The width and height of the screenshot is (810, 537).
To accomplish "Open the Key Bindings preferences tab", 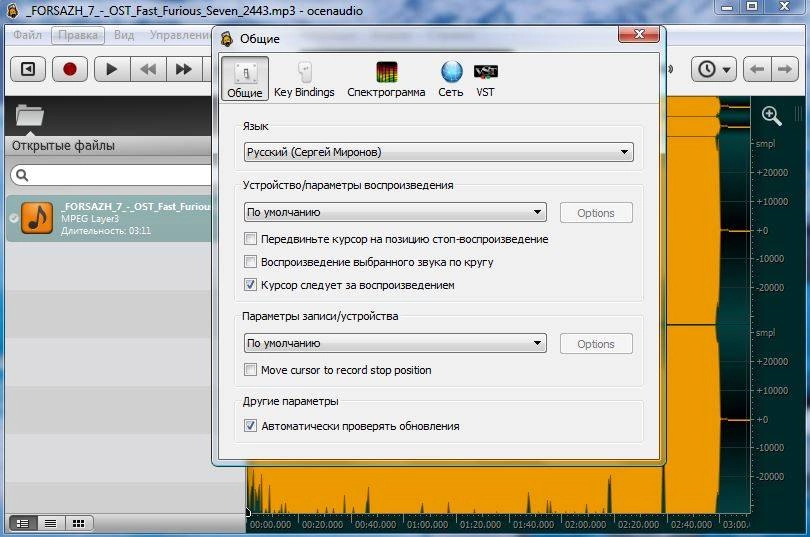I will (x=304, y=78).
